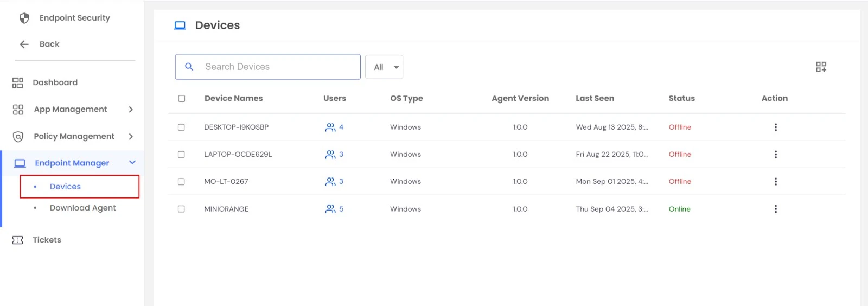The image size is (868, 306).
Task: Open action menu for MO-LT-0267 row
Action: click(775, 182)
